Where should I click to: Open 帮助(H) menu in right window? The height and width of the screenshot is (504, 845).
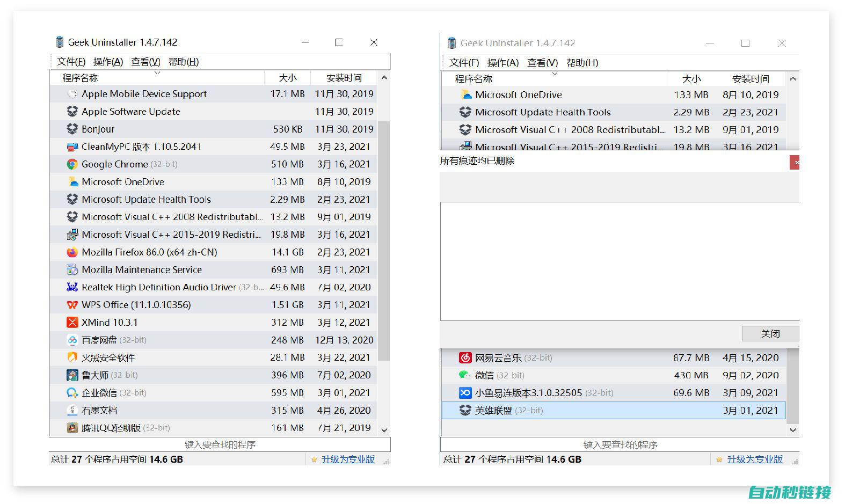pyautogui.click(x=582, y=63)
